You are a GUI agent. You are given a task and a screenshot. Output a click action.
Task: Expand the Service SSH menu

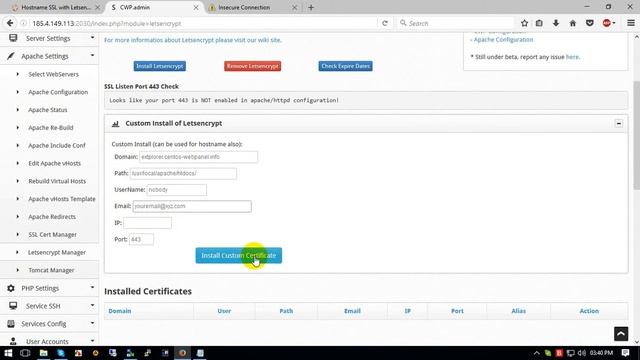(49, 306)
